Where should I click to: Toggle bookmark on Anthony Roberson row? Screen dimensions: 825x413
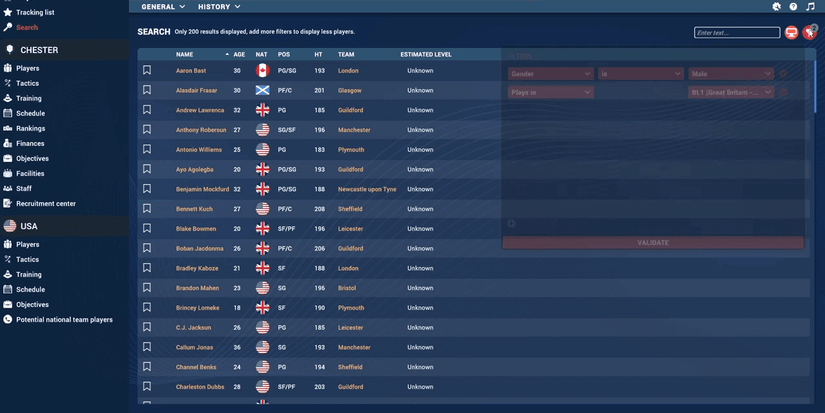click(x=147, y=129)
